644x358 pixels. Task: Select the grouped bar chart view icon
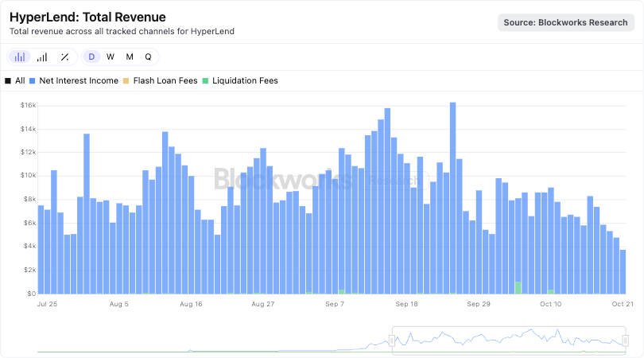pos(20,57)
